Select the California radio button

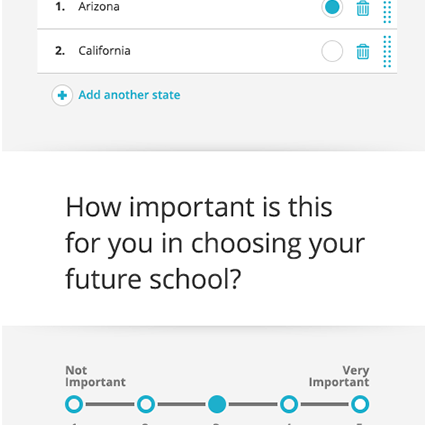(332, 51)
